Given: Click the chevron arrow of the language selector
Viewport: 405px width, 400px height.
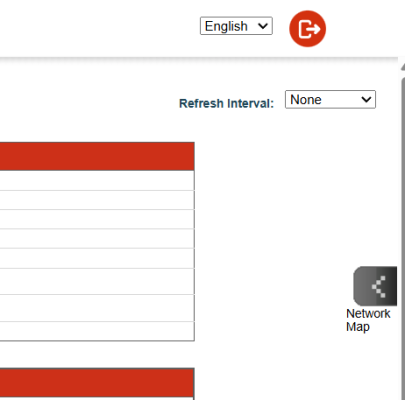Looking at the screenshot, I should 263,26.
